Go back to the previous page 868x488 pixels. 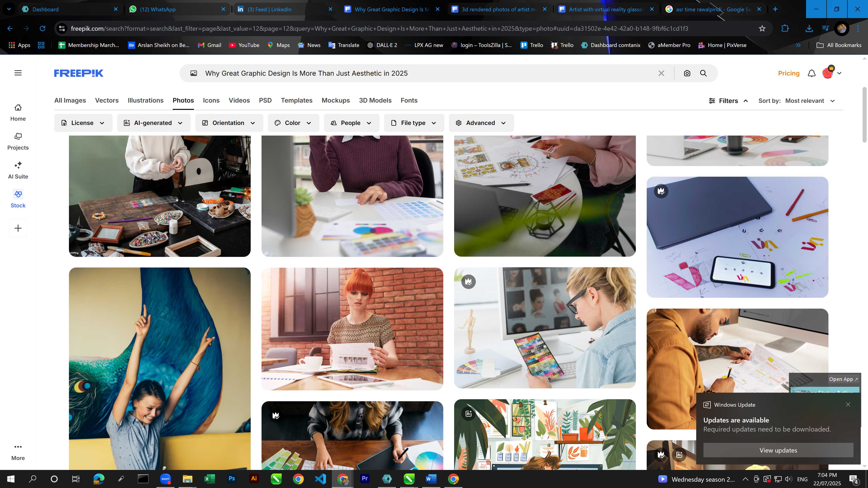coord(10,29)
